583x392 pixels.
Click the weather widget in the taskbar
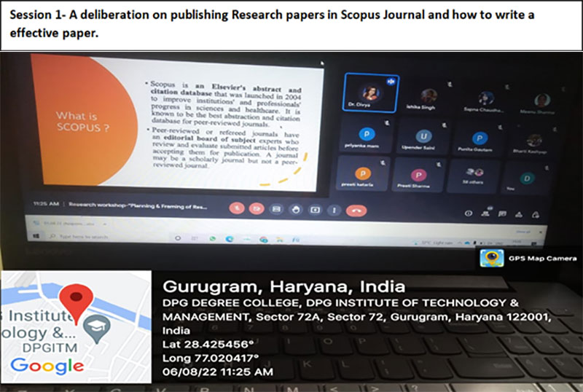(434, 243)
